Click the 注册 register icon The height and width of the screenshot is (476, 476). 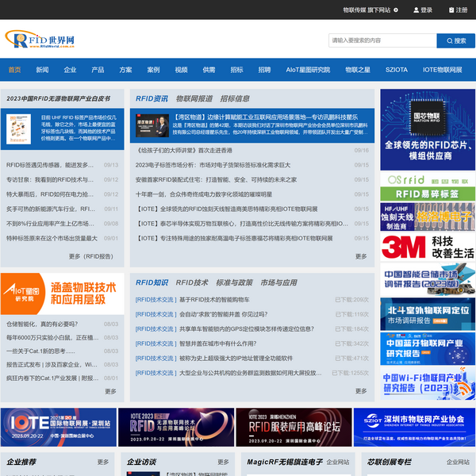(451, 10)
